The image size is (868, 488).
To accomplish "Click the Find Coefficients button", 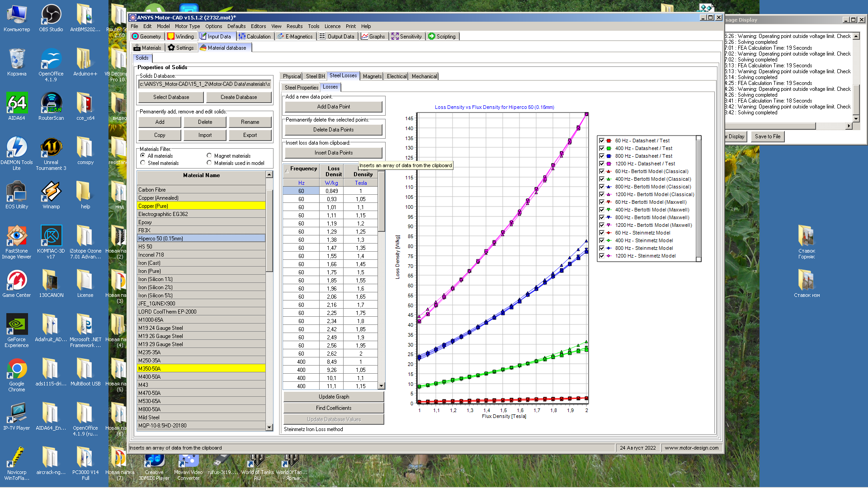I will coord(334,408).
